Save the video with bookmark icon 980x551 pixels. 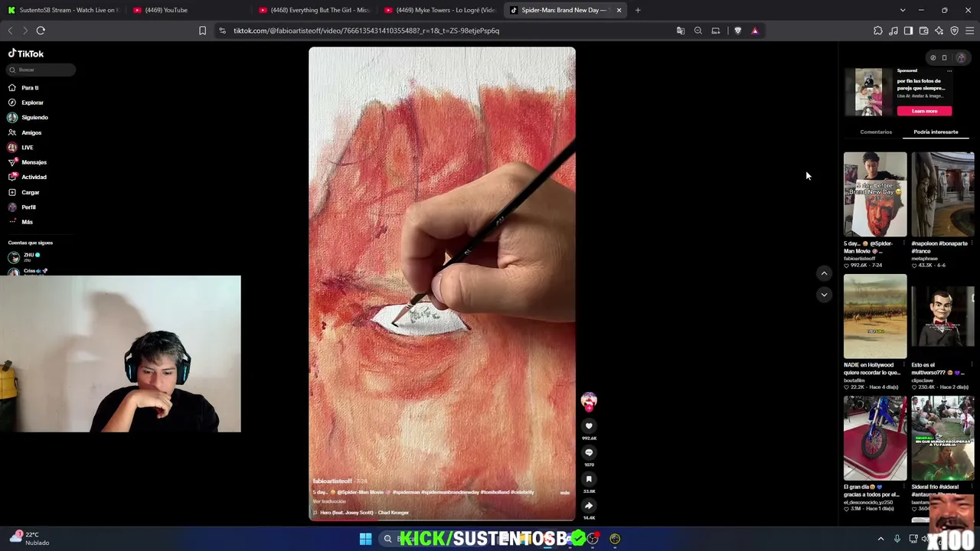pos(589,479)
